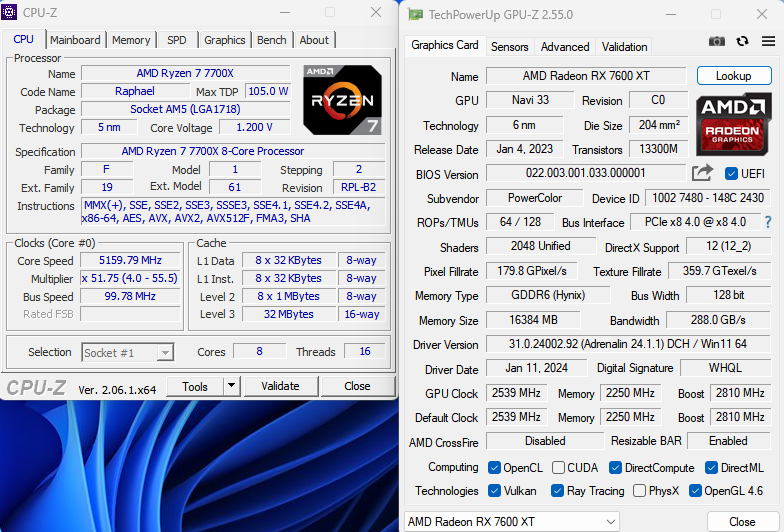Open the GPU-Z hamburger menu
This screenshot has width=784, height=532.
tap(766, 41)
